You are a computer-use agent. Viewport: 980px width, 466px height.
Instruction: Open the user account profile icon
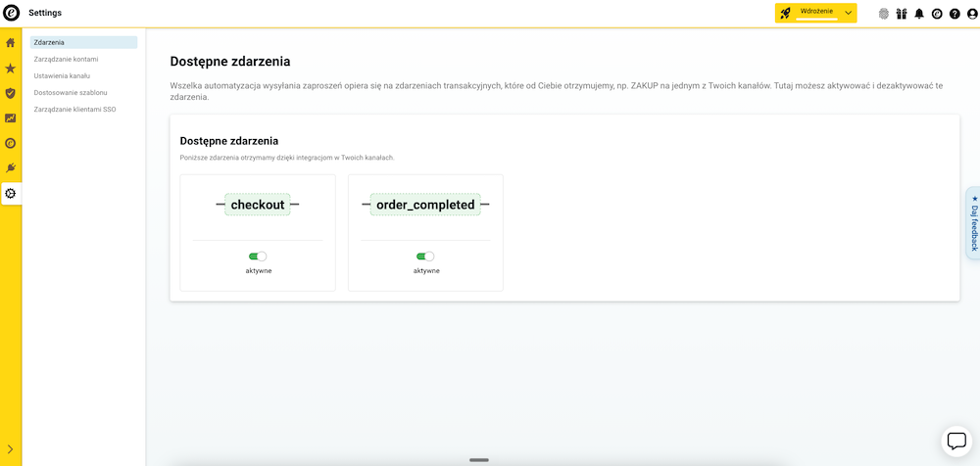tap(972, 14)
